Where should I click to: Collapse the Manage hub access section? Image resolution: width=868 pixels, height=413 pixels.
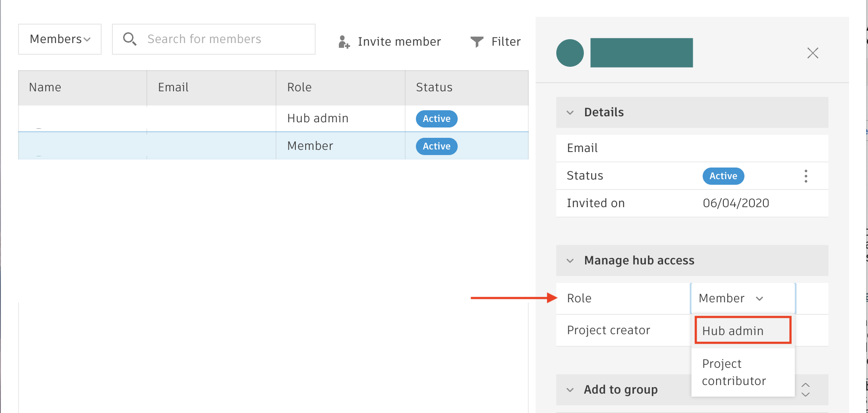[x=570, y=261]
